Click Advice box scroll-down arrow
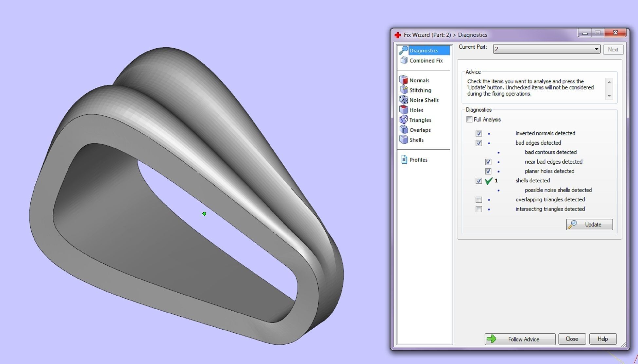Viewport: 638px width, 364px height. 609,96
